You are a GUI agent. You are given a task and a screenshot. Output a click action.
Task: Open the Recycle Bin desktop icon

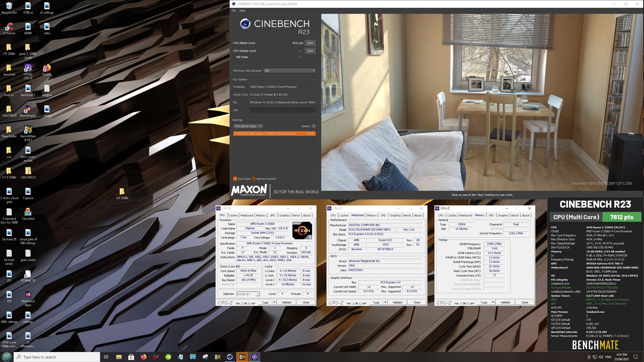9,8
